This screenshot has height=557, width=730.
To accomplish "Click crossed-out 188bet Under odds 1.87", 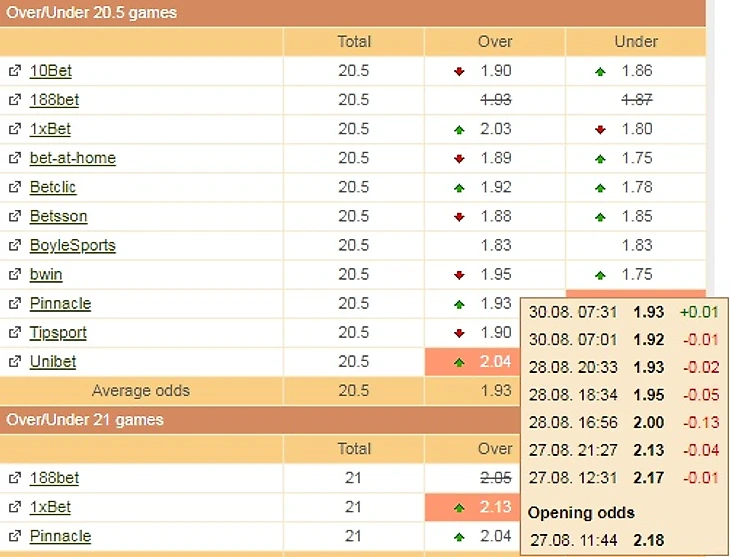I will [x=637, y=100].
